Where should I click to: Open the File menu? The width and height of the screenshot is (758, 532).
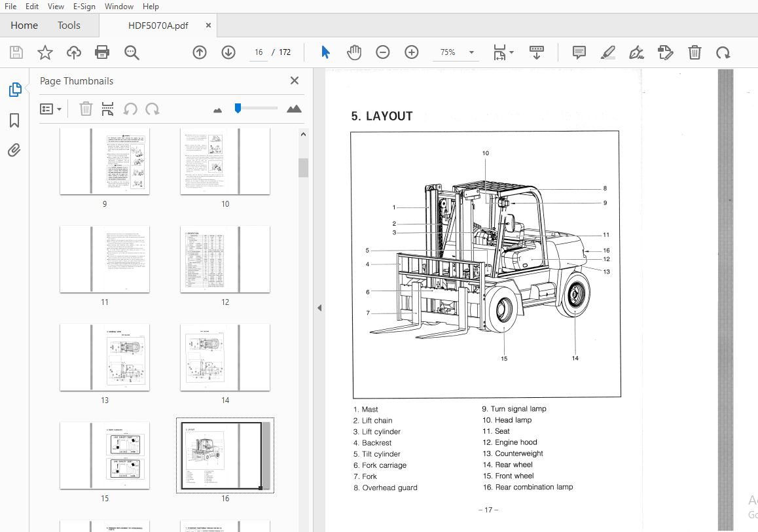click(10, 7)
